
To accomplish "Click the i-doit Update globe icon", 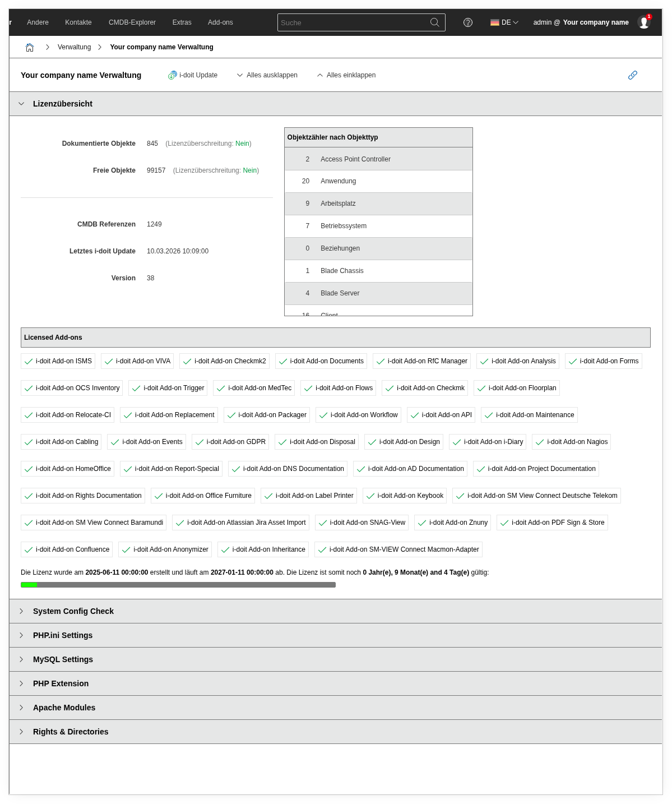I will 173,75.
